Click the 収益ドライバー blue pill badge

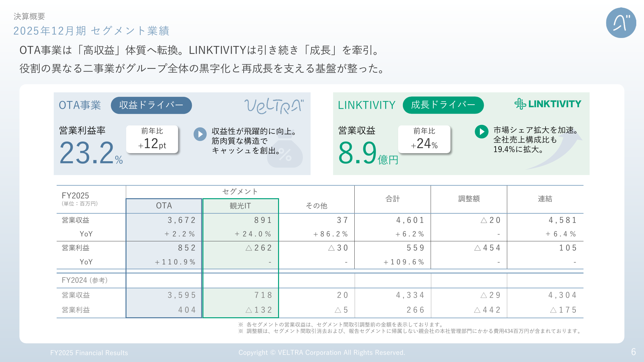coord(151,105)
